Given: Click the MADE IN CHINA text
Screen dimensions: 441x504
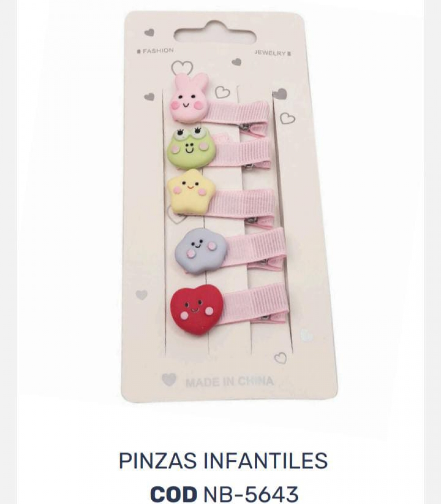Looking at the screenshot, I should (230, 381).
